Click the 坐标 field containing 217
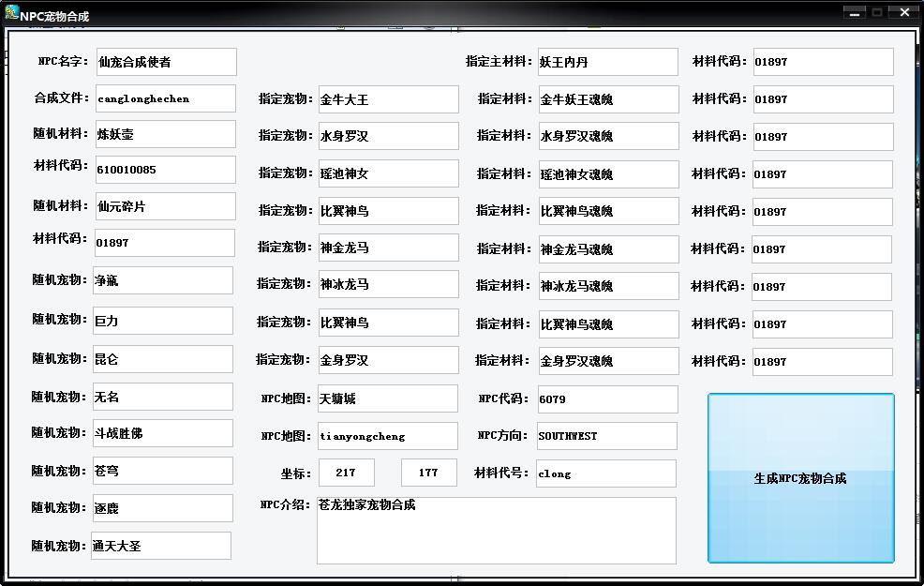 tap(346, 473)
